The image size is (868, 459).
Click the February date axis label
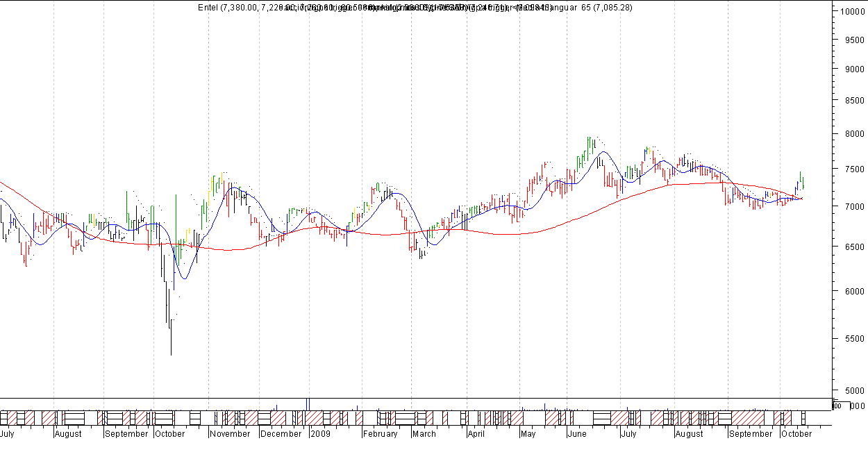[380, 434]
